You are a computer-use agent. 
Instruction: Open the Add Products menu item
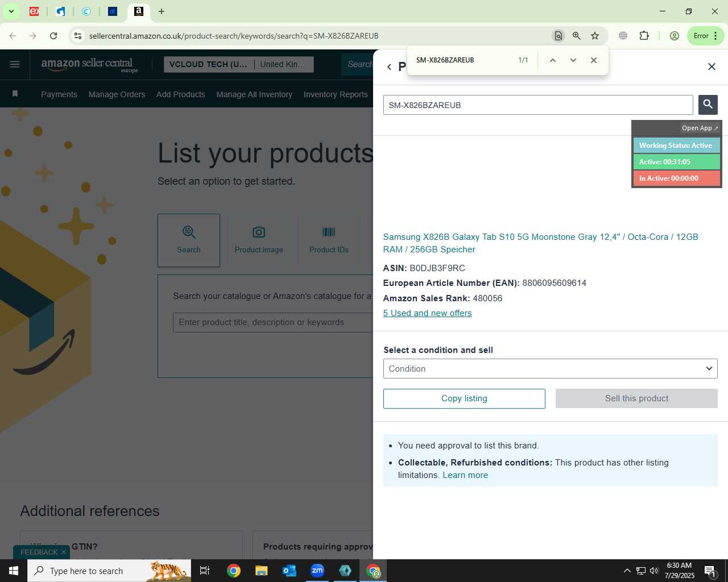coord(181,94)
